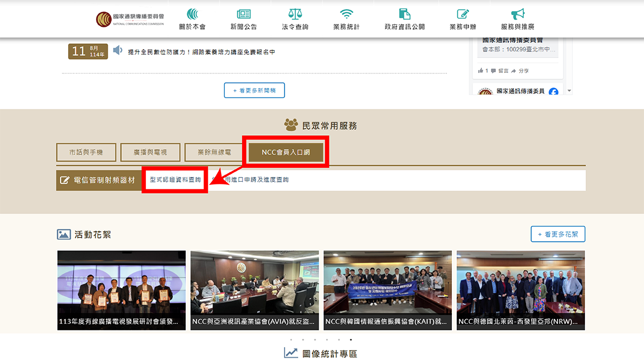The width and height of the screenshot is (644, 362).
Task: Select the first carousel pagination dot
Action: click(x=292, y=339)
